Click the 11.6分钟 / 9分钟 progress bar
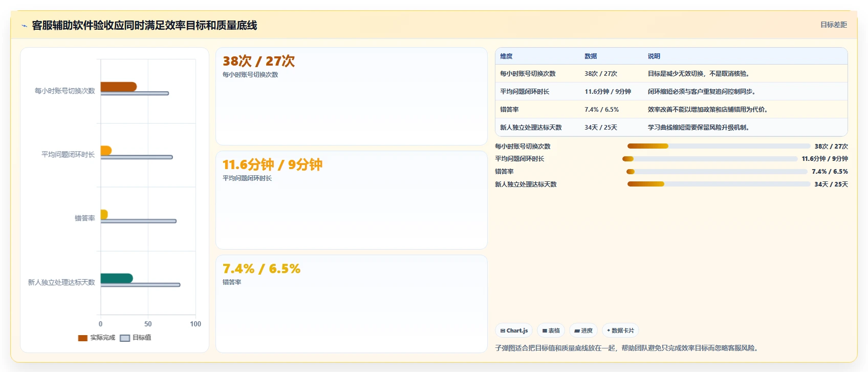 (710, 159)
